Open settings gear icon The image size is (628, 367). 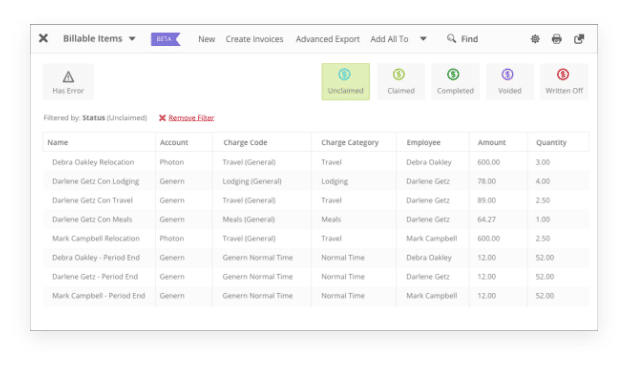click(535, 39)
